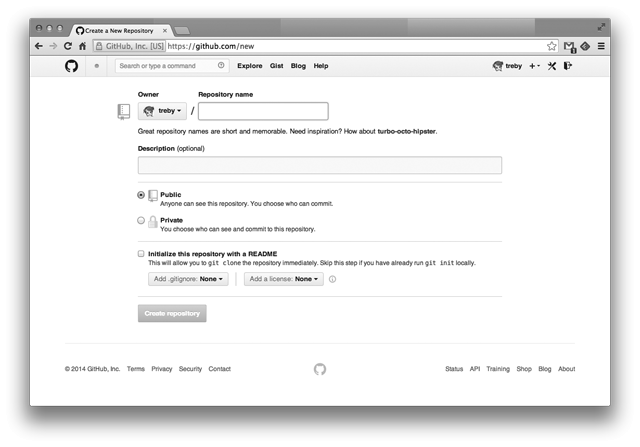Click the license info circle icon
The width and height of the screenshot is (640, 447).
click(x=333, y=279)
